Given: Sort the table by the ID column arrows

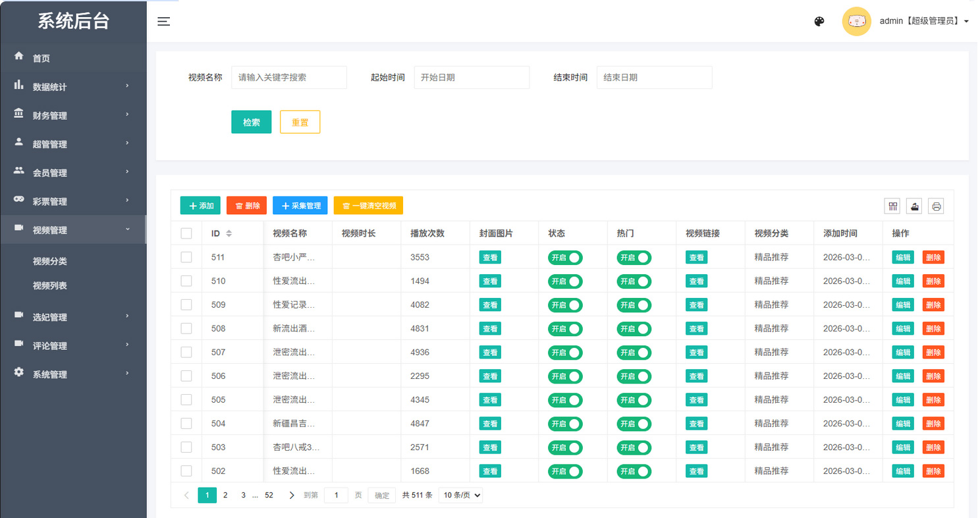Looking at the screenshot, I should (229, 233).
